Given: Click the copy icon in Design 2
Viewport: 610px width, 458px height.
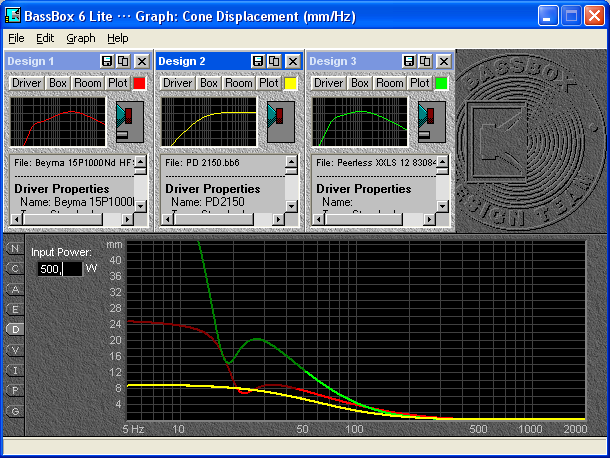Looking at the screenshot, I should [274, 61].
